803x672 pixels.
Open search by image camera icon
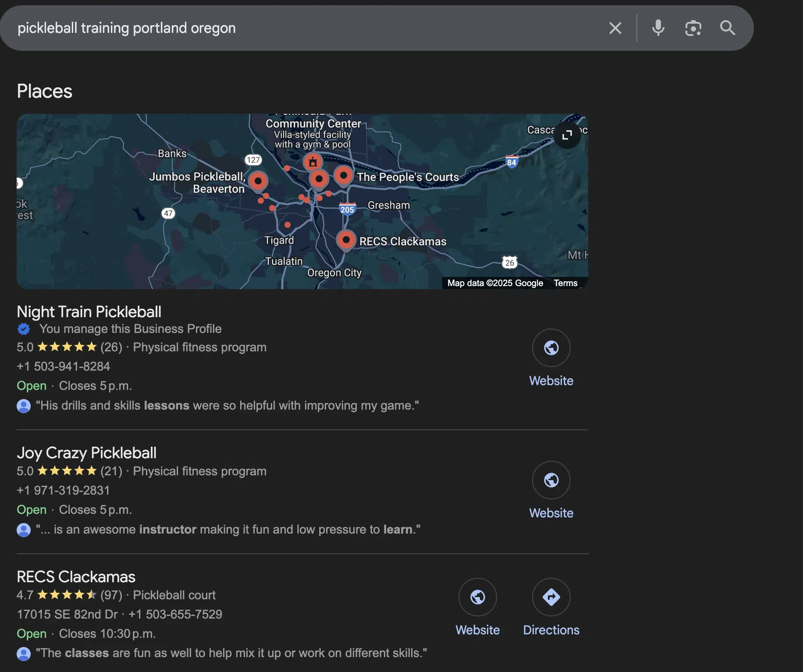[693, 28]
